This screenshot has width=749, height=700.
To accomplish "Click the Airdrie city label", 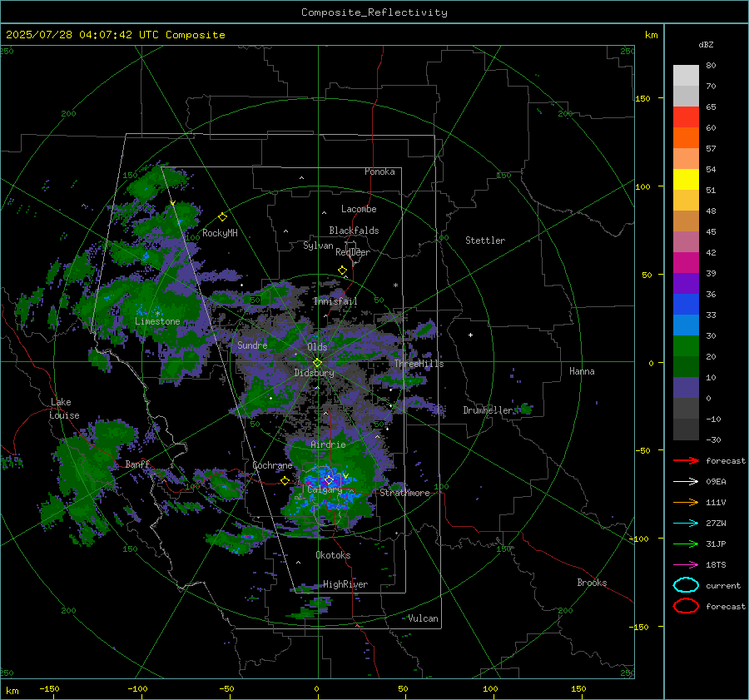I will click(328, 444).
